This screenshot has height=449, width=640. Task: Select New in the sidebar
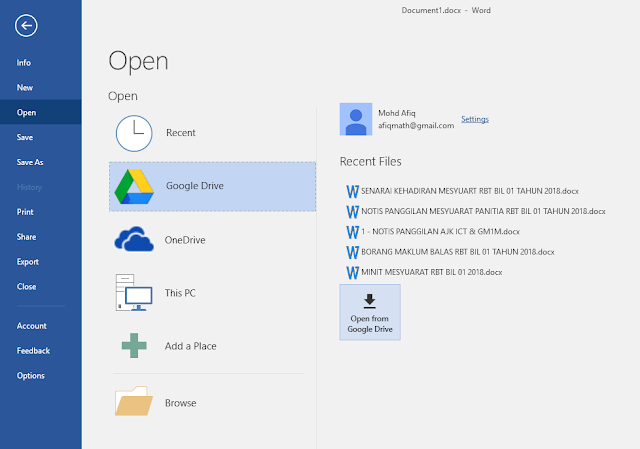(25, 88)
